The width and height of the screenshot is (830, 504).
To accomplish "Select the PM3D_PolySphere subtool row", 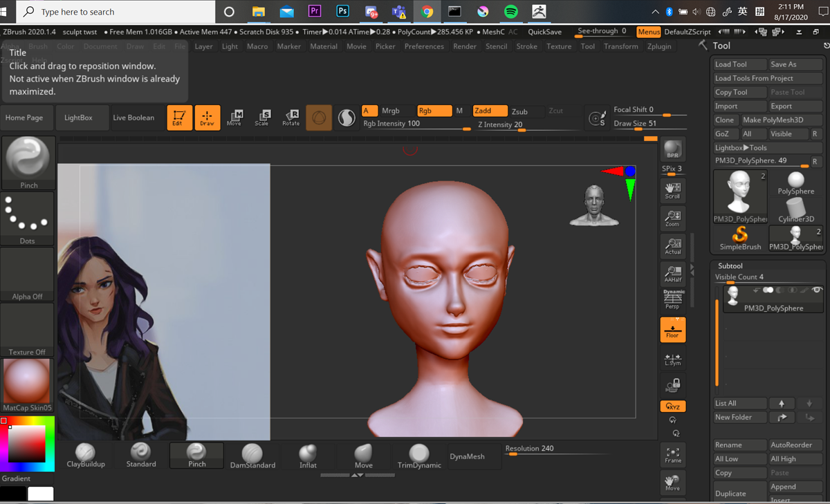I will click(x=773, y=299).
